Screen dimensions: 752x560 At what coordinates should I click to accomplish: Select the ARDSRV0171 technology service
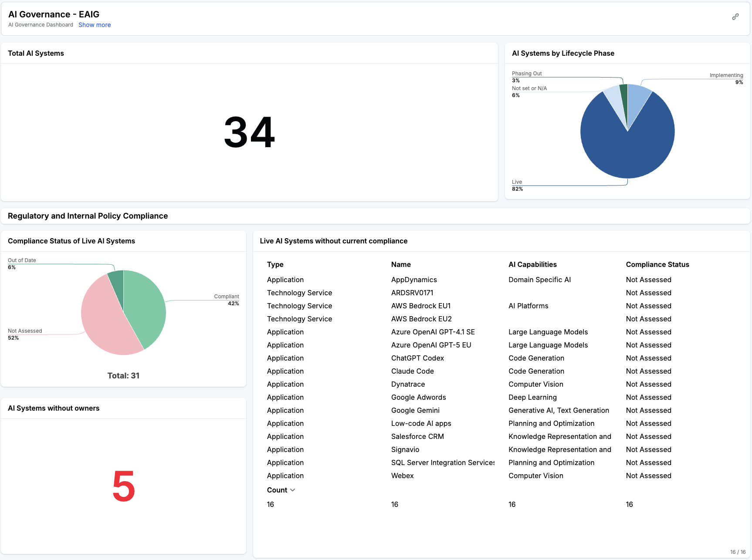coord(412,293)
